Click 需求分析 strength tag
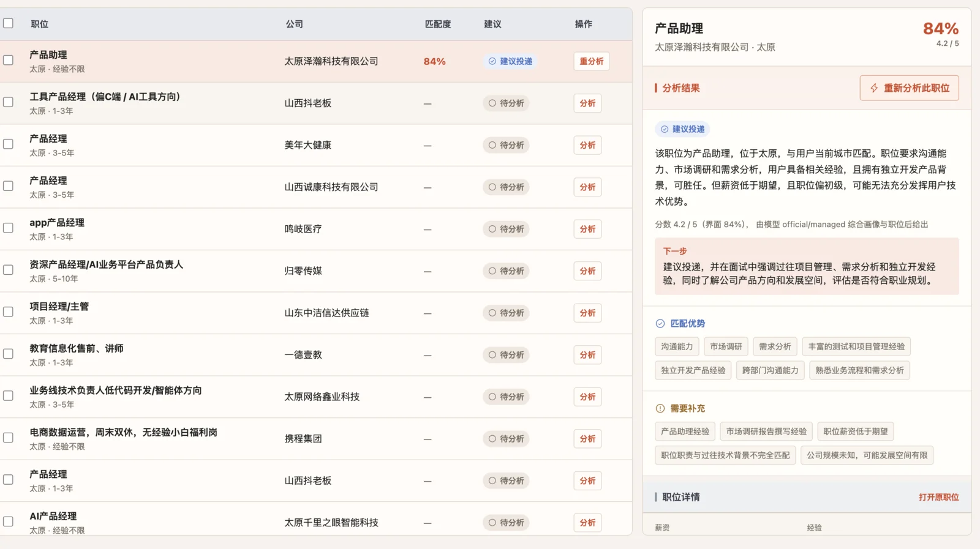The height and width of the screenshot is (549, 980). (775, 346)
